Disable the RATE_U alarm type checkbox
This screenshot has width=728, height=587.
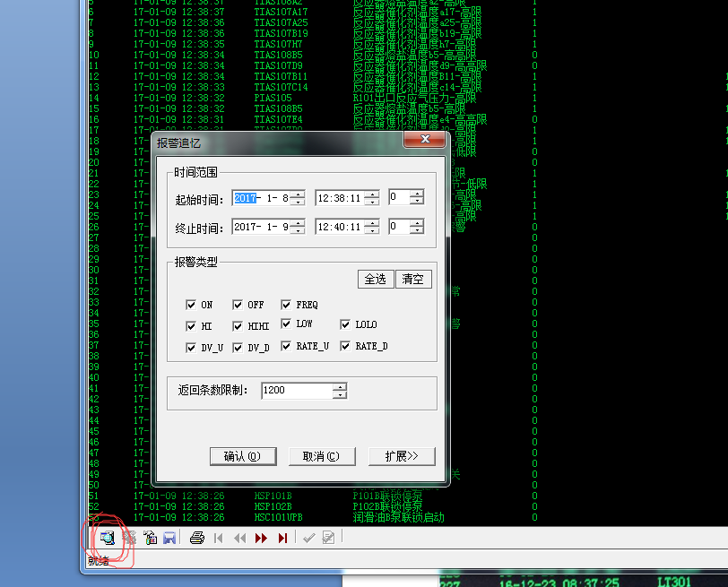[x=287, y=346]
